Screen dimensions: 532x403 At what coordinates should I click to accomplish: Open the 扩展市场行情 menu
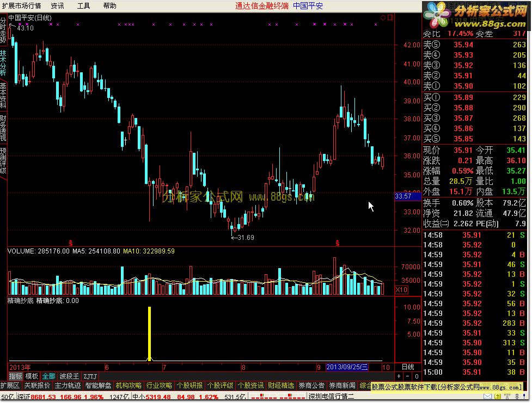pos(21,6)
